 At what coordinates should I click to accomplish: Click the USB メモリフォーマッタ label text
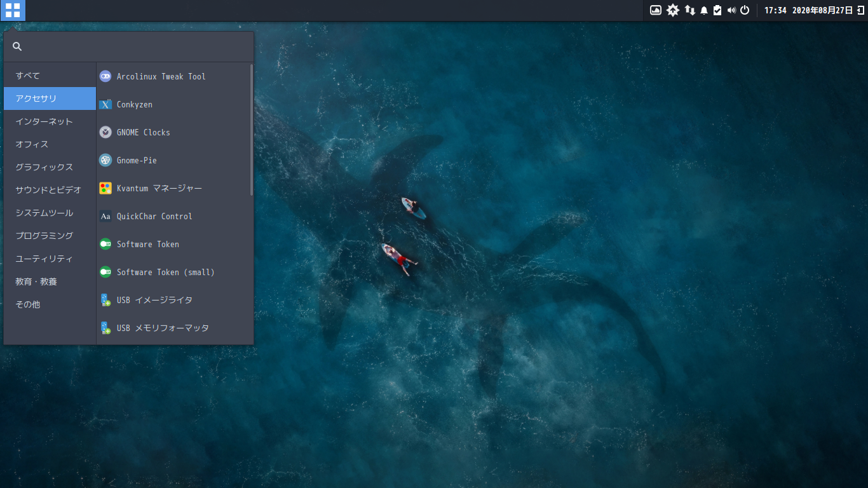[x=163, y=328]
